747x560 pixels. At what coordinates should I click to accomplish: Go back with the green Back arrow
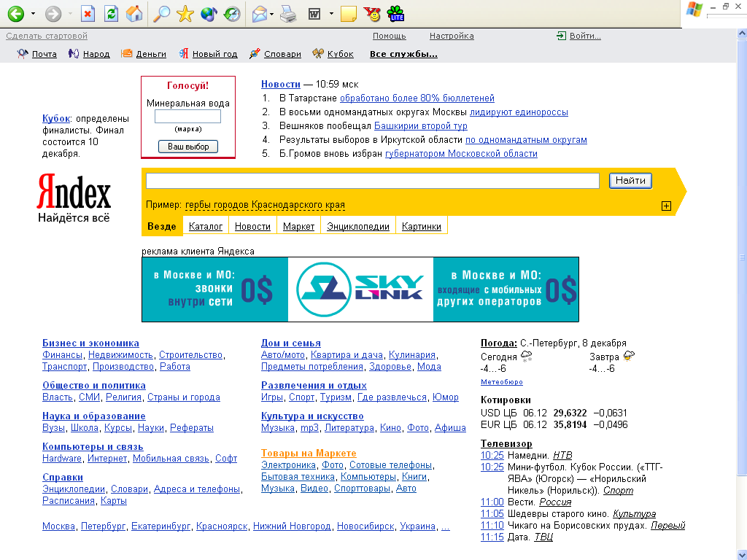coord(16,14)
